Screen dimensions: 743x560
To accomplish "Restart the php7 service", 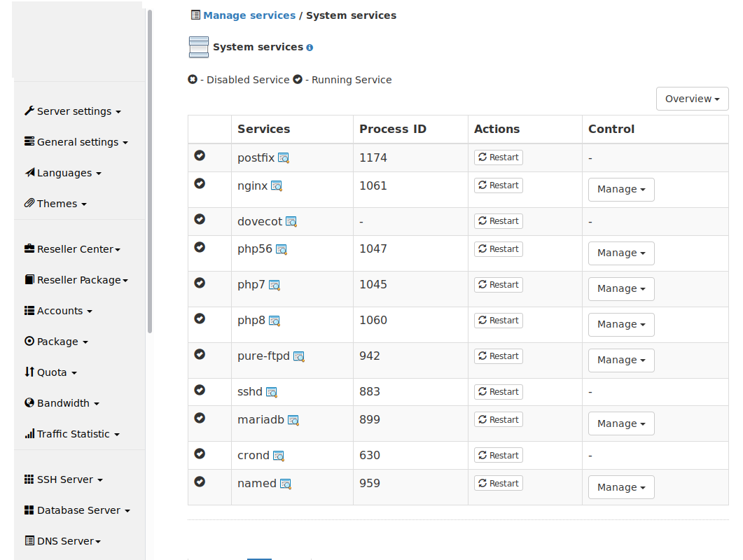I will 499,285.
